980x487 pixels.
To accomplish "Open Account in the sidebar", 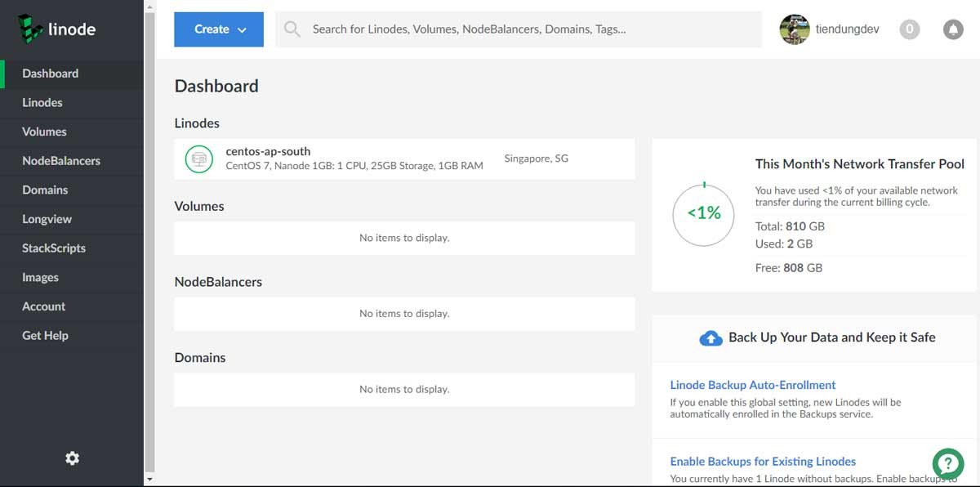I will click(x=72, y=306).
